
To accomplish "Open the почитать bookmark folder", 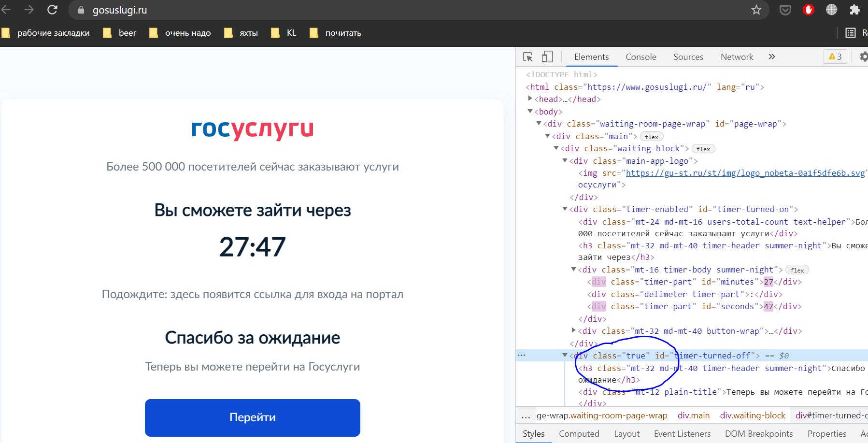I will tap(336, 33).
